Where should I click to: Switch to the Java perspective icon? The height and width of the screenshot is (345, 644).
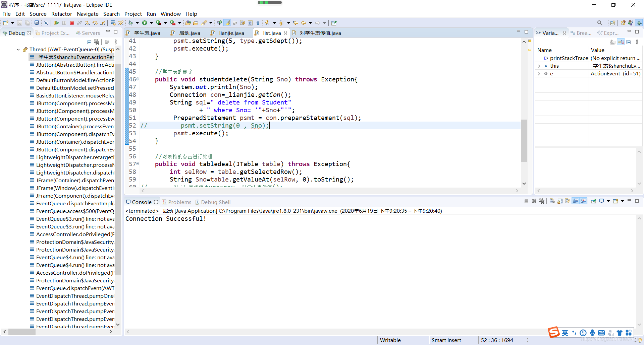click(631, 23)
